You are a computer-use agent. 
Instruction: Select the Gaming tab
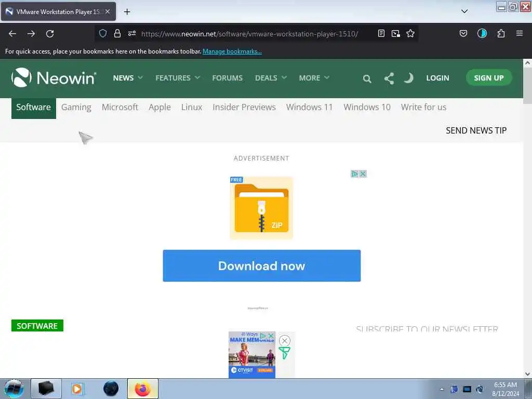76,107
